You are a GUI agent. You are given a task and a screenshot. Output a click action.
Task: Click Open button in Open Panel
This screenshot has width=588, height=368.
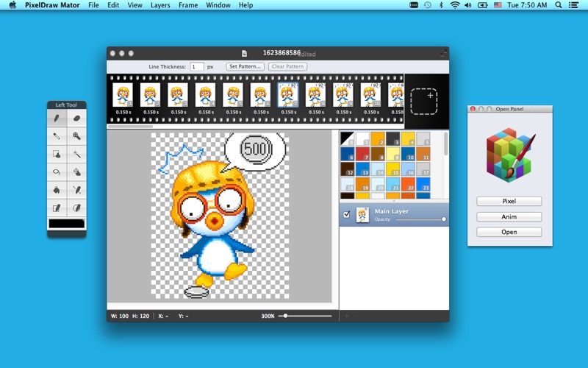tap(509, 232)
